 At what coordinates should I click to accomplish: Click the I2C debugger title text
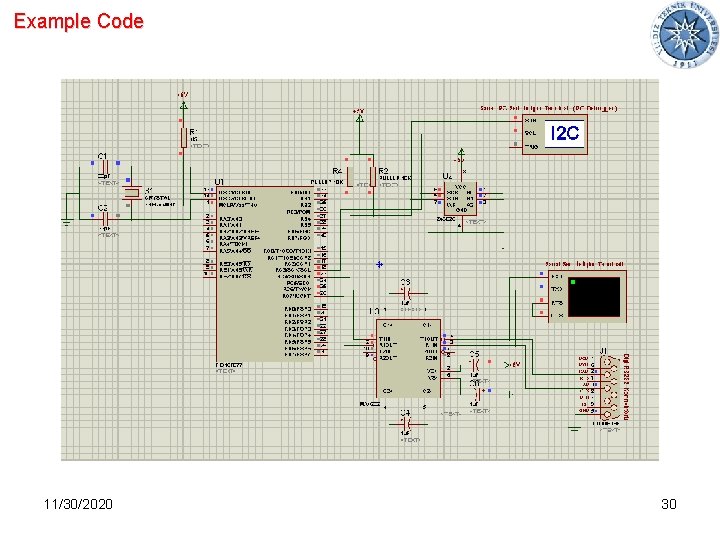pyautogui.click(x=549, y=108)
